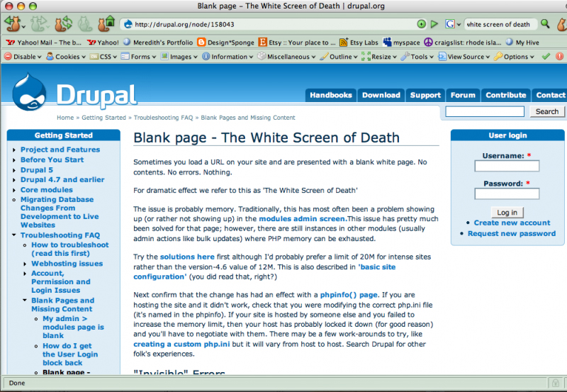
Task: Click the Password input field
Action: click(507, 194)
